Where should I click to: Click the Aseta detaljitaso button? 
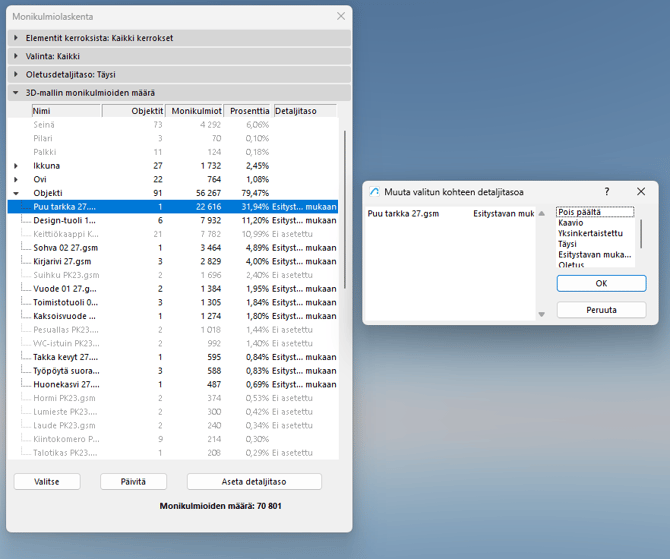254,481
